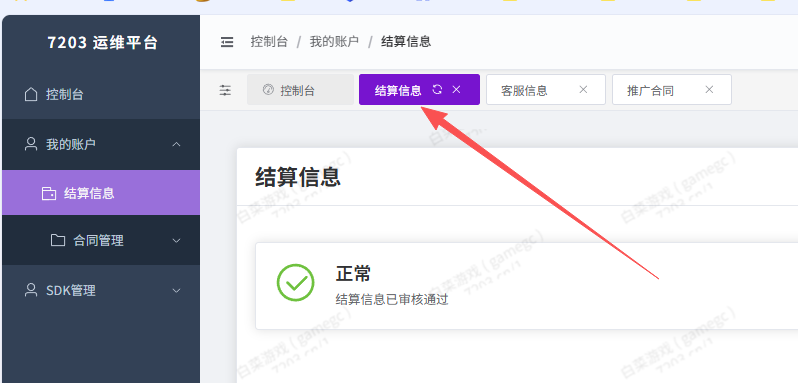
Task: Open 控制台 in the sidebar
Action: pos(101,94)
